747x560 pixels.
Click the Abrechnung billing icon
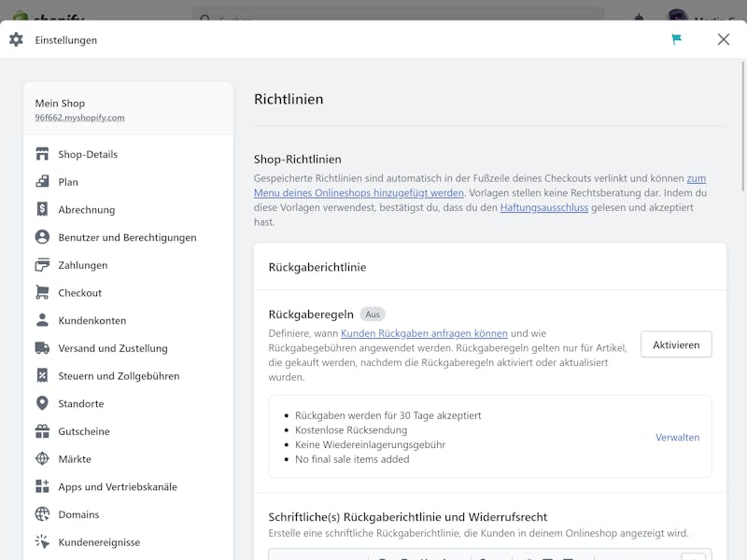coord(42,209)
